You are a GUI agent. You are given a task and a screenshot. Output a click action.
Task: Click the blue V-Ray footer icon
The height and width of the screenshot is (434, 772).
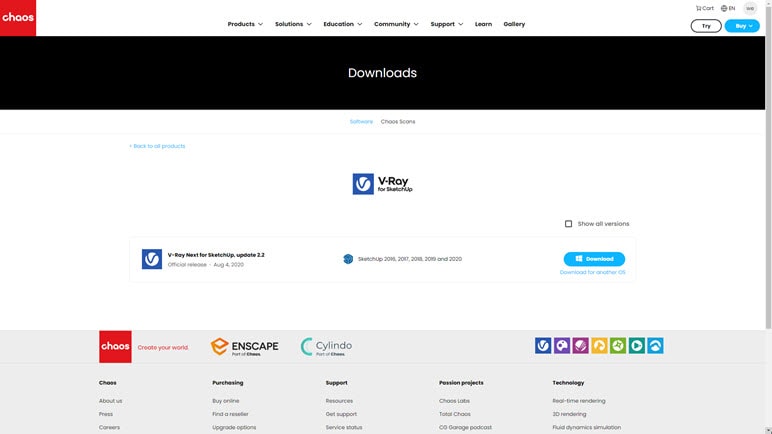click(543, 346)
